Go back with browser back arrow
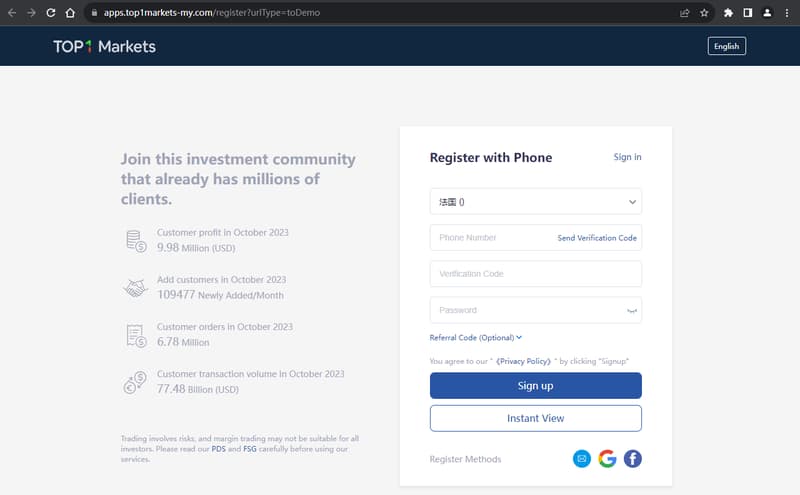 point(12,13)
